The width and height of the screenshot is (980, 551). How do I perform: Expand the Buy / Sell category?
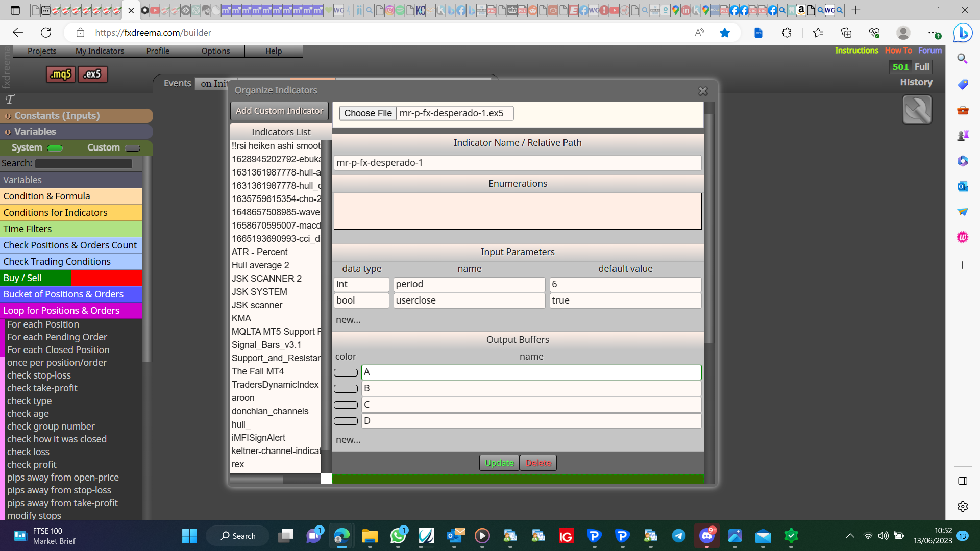[x=71, y=278]
